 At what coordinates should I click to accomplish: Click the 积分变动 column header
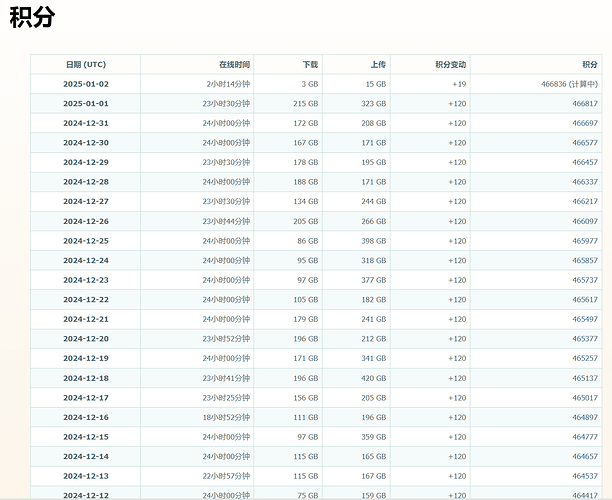(451, 64)
